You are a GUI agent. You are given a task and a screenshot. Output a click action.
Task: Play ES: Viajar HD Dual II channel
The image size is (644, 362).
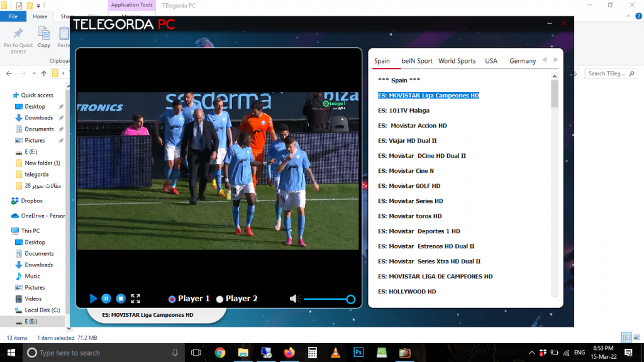(408, 141)
